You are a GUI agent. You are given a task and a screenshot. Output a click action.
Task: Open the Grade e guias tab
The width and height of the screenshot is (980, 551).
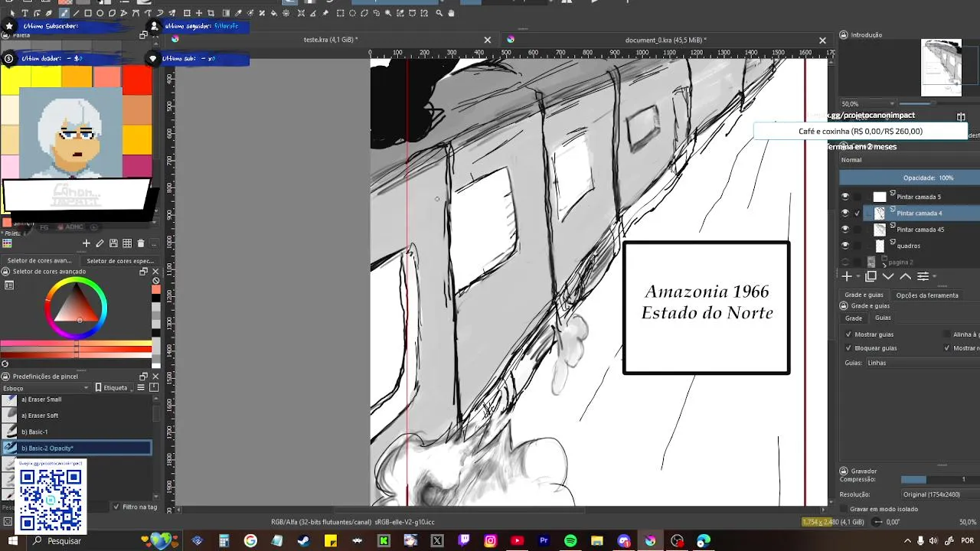click(864, 295)
